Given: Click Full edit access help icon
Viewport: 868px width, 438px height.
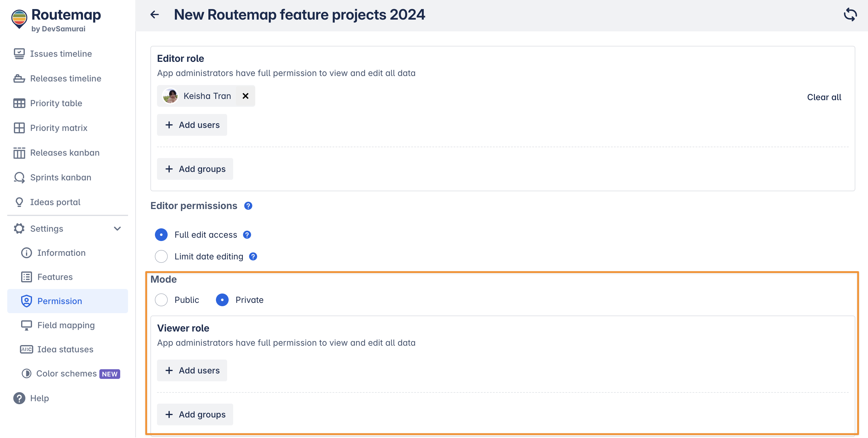Looking at the screenshot, I should tap(247, 235).
